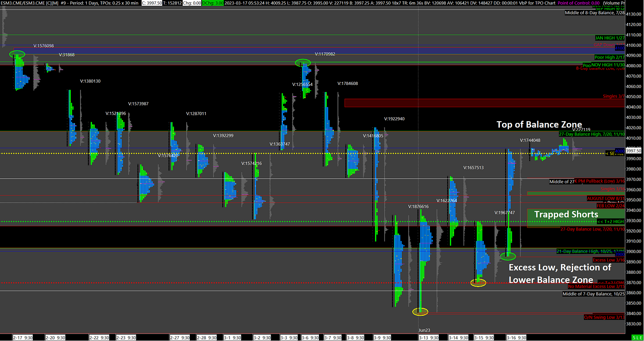Image resolution: width=644 pixels, height=341 pixels.
Task: Click the 3997.50 current price marker
Action: point(634,151)
